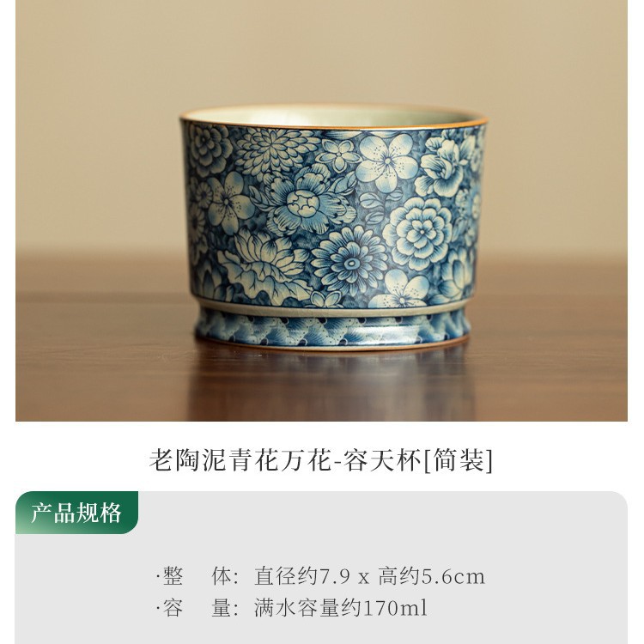Click the large chrysanthemum flower on the cup
The height and width of the screenshot is (644, 644).
pos(350,262)
